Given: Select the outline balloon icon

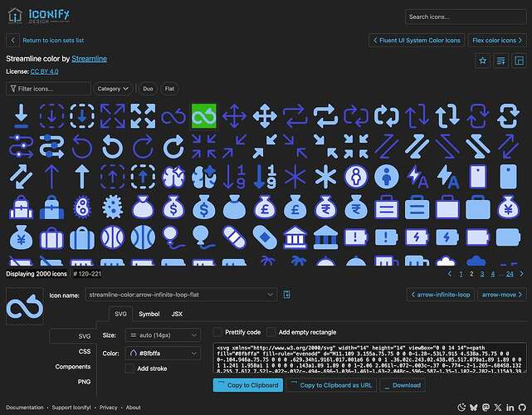Looking at the screenshot, I should 173,237.
